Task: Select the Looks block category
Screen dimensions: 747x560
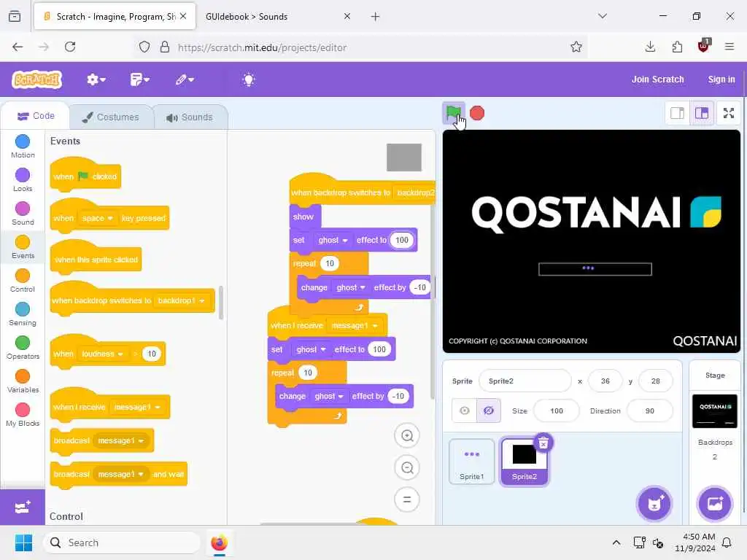Action: [x=23, y=180]
